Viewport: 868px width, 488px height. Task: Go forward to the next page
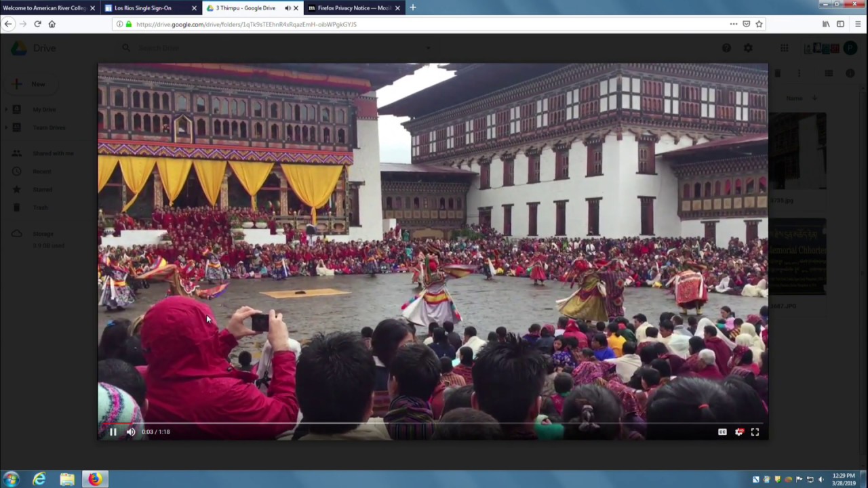(x=22, y=24)
